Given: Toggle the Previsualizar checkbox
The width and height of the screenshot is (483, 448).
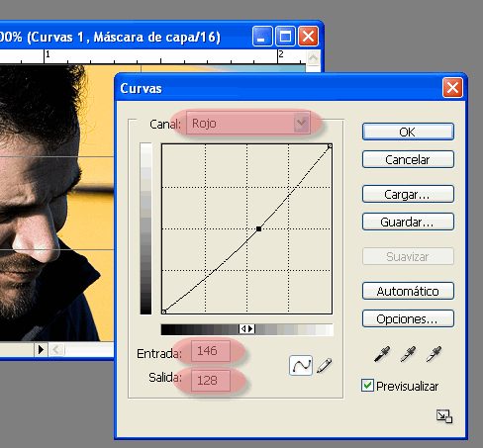Looking at the screenshot, I should [367, 386].
